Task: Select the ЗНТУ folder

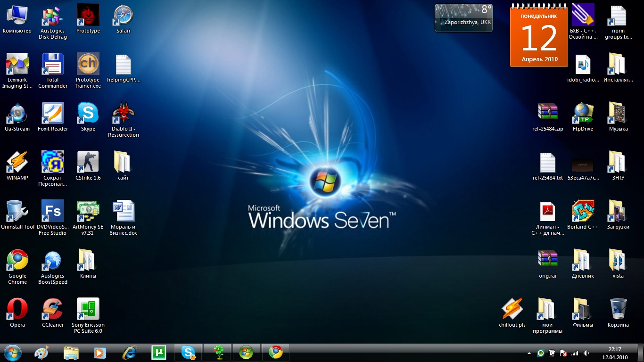Action: tap(618, 166)
